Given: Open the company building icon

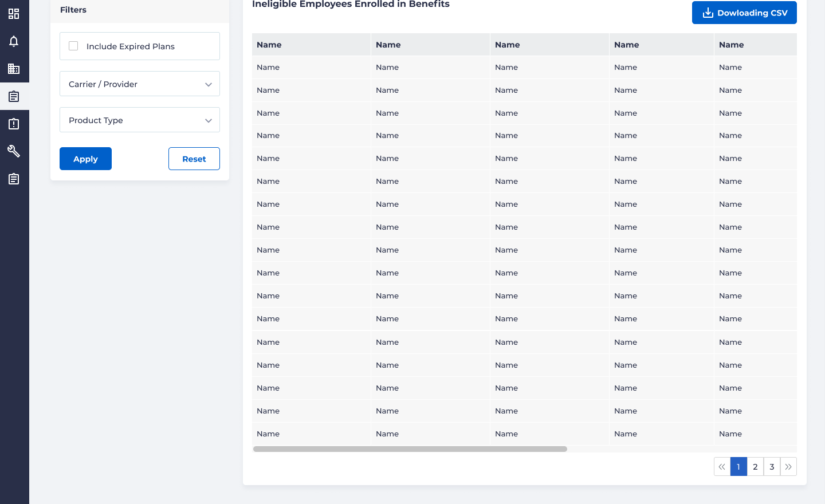Looking at the screenshot, I should 14,69.
